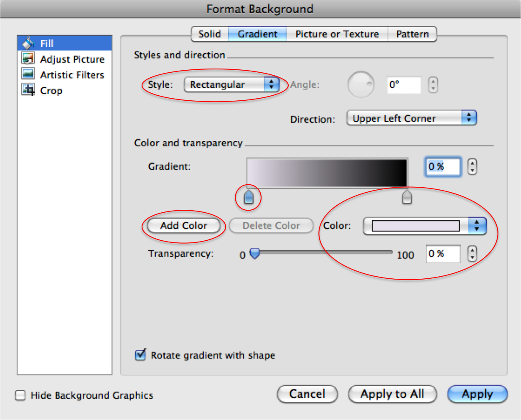
Task: Open the Pattern tab
Action: point(412,34)
